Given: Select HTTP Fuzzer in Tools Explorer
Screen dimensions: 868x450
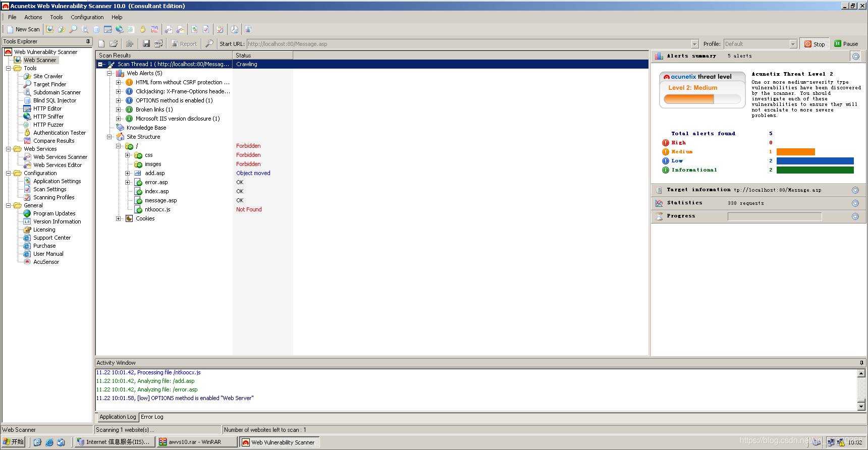Looking at the screenshot, I should click(48, 125).
